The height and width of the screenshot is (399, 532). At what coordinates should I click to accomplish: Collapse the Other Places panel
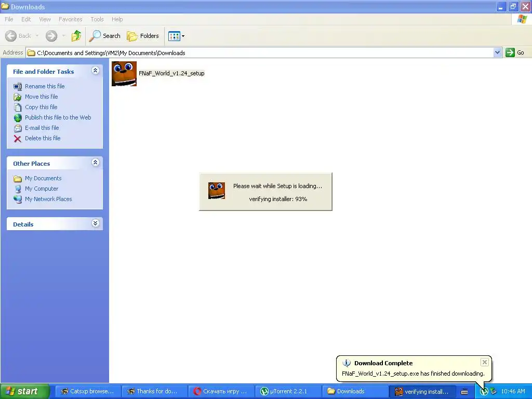pos(96,163)
